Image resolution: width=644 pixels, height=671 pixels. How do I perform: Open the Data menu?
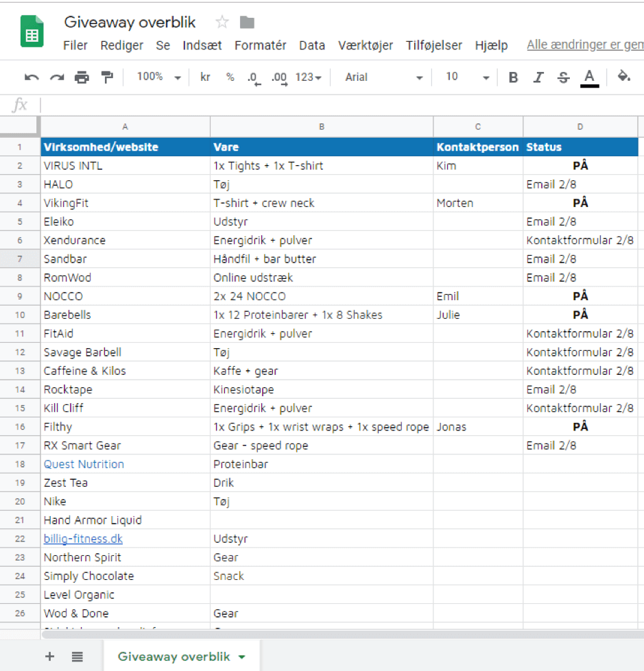click(x=312, y=45)
